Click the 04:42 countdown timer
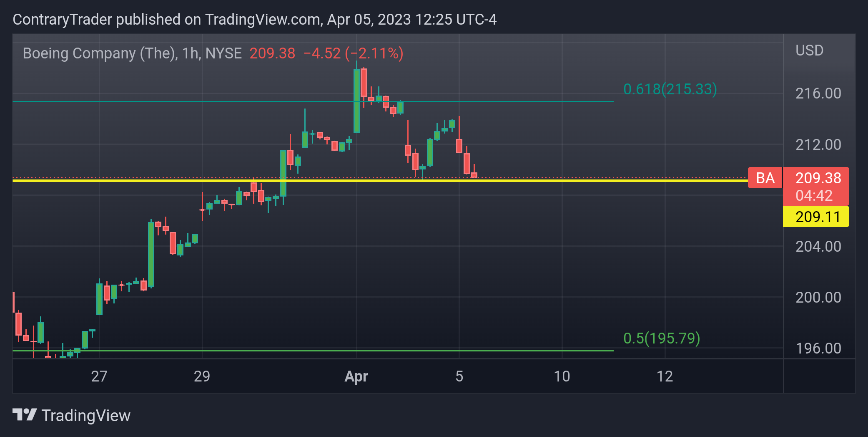This screenshot has width=868, height=437. pyautogui.click(x=814, y=195)
